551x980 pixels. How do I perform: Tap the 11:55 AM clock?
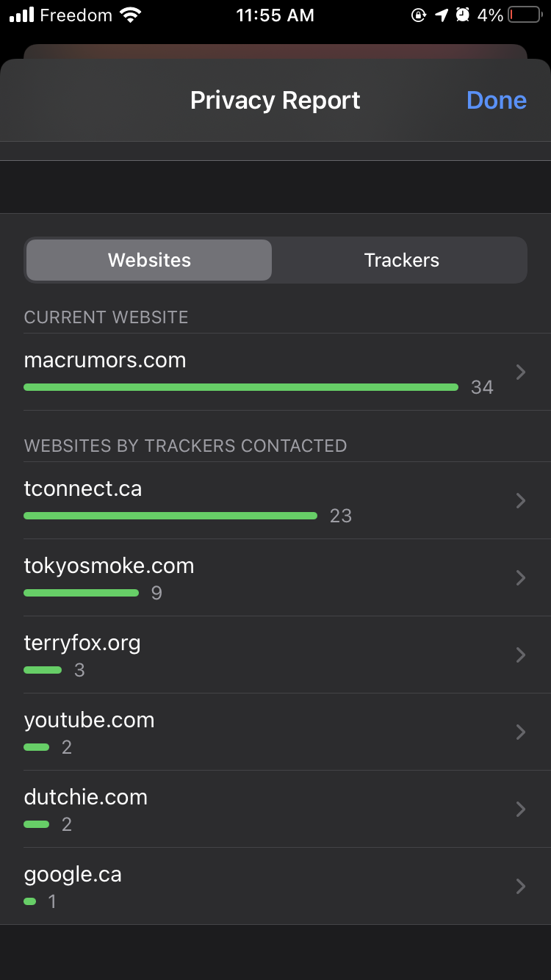coord(275,15)
